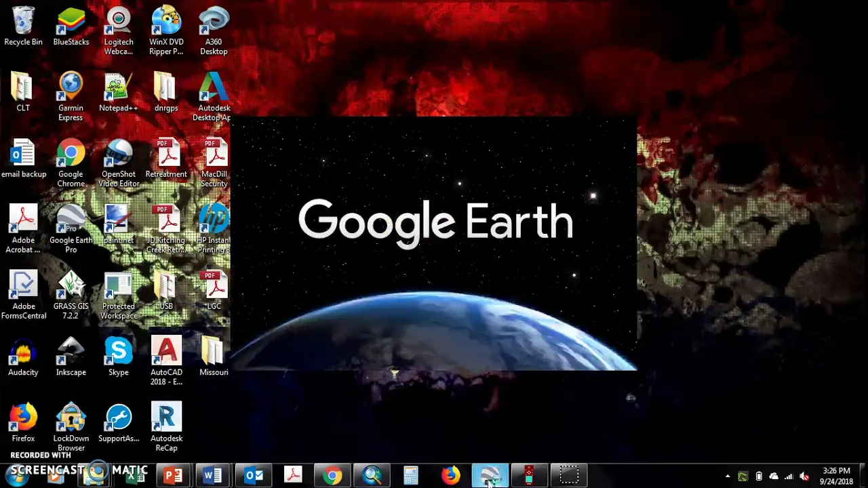Click the dashed-rectangle capture taskbar icon
Image resolution: width=868 pixels, height=488 pixels.
click(x=568, y=475)
